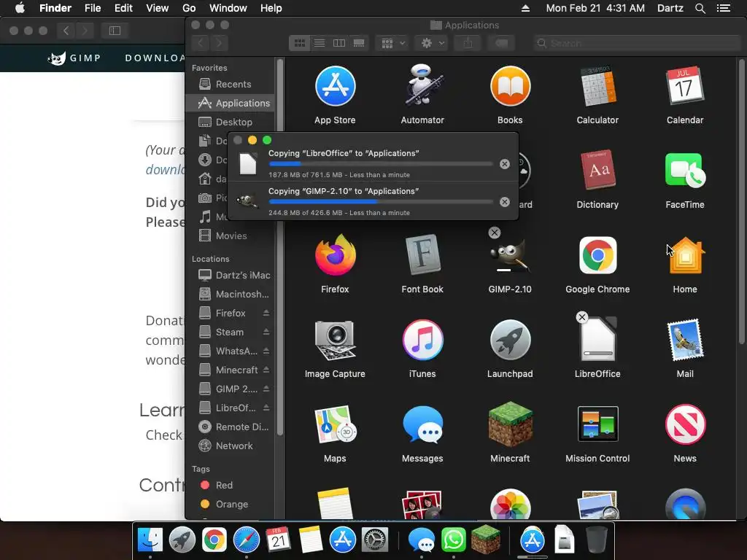Image resolution: width=747 pixels, height=560 pixels.
Task: Select the Minecraft app icon in Applications
Action: click(x=510, y=424)
